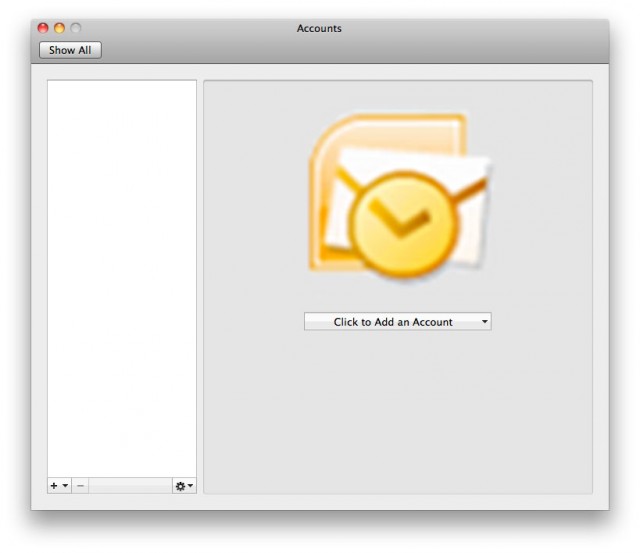
Task: Click blank bar segment between minus and gear
Action: (130, 486)
